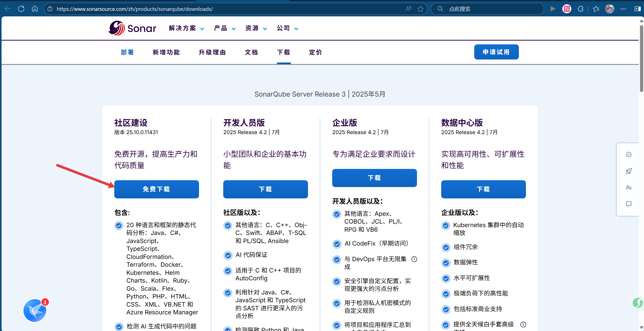Image resolution: width=644 pixels, height=331 pixels.
Task: Open the blue bird assistant icon
Action: click(35, 311)
